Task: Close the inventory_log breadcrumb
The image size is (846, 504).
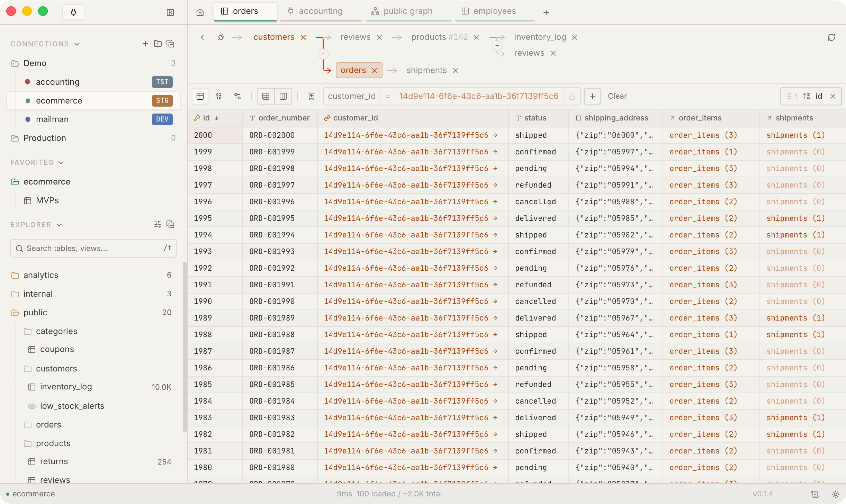Action: [x=575, y=37]
